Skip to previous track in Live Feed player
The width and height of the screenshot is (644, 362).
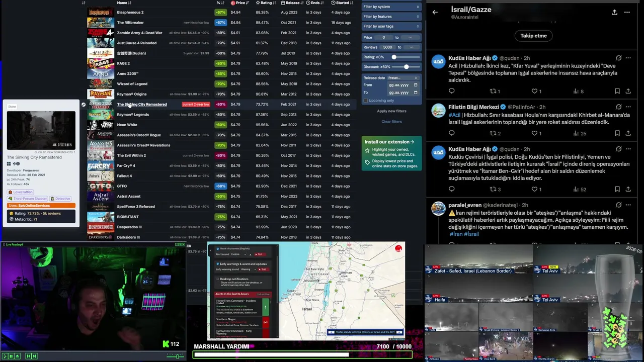click(x=28, y=356)
